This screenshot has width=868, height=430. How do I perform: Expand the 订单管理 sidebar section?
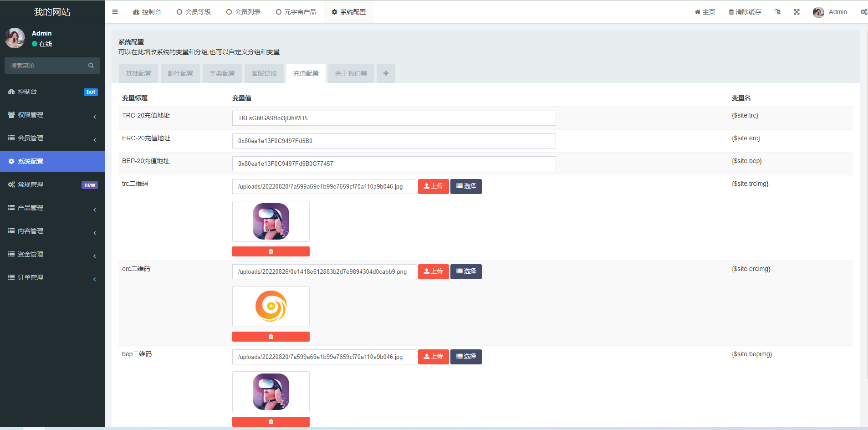(52, 277)
